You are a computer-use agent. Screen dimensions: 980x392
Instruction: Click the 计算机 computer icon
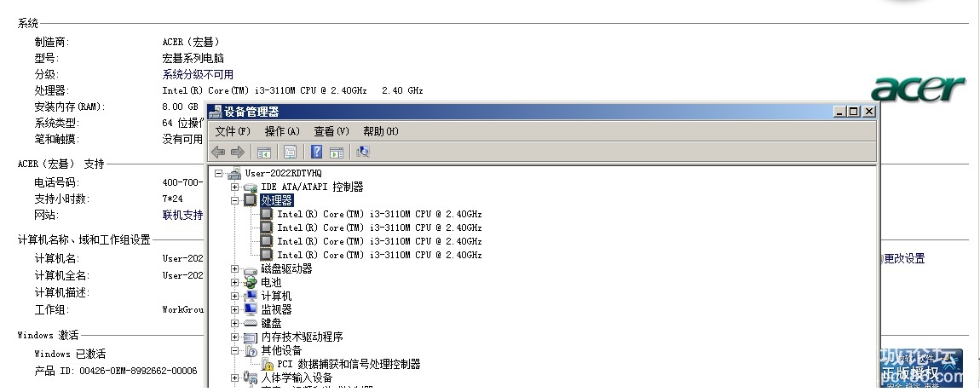[251, 297]
